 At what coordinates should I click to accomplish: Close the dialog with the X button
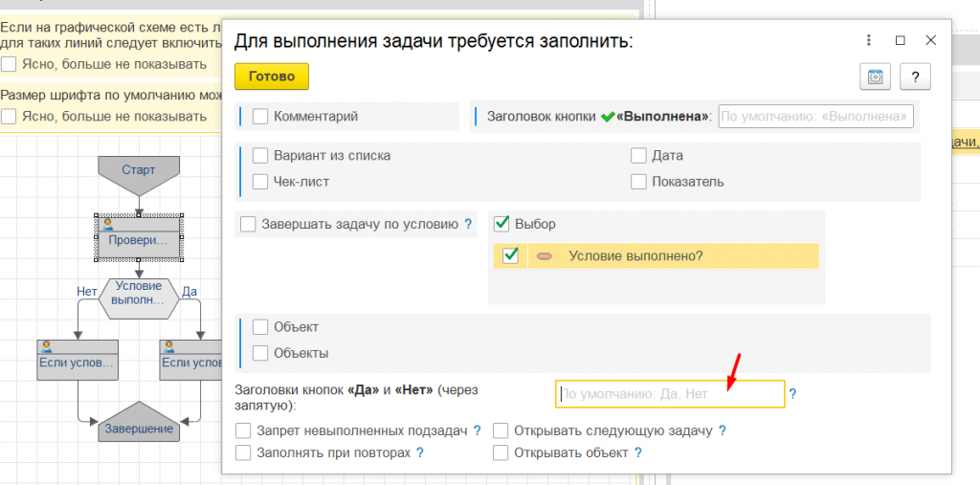[x=930, y=40]
